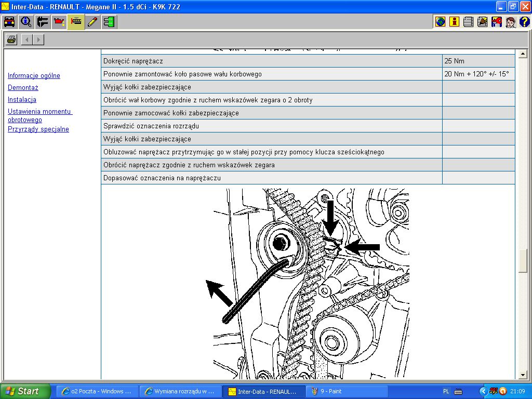This screenshot has width=532, height=399.
Task: Go to the Demontaż section
Action: click(23, 88)
